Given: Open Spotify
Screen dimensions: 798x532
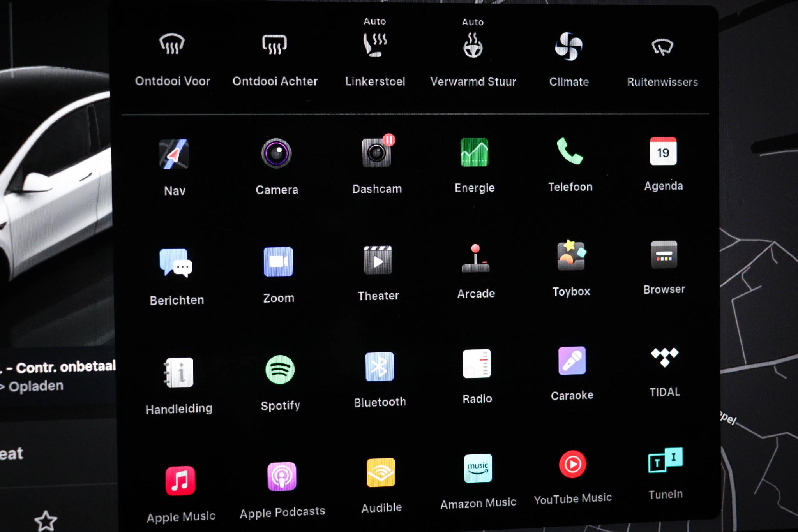Looking at the screenshot, I should click(x=280, y=369).
